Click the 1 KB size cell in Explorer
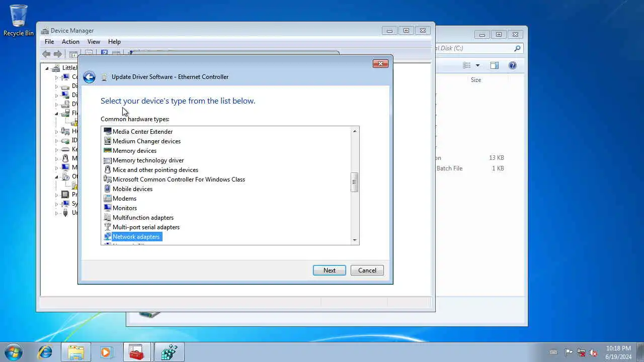This screenshot has width=644, height=362. [498, 168]
